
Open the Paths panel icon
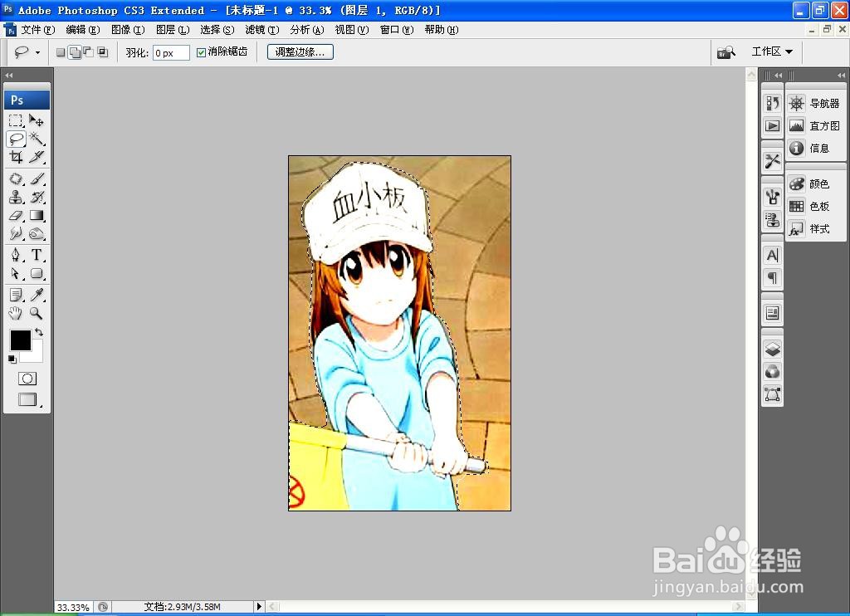[x=773, y=394]
